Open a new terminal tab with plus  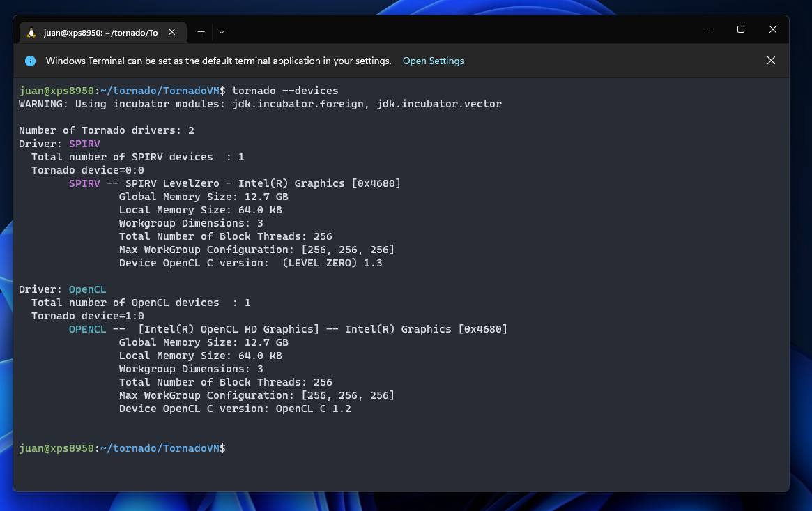[201, 32]
